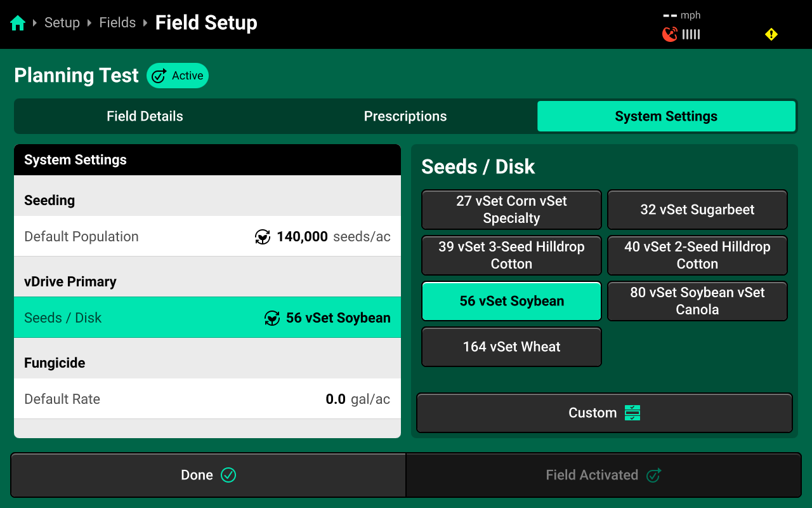Open the Prescriptions tab
Screen dimensions: 812x508
pyautogui.click(x=405, y=116)
